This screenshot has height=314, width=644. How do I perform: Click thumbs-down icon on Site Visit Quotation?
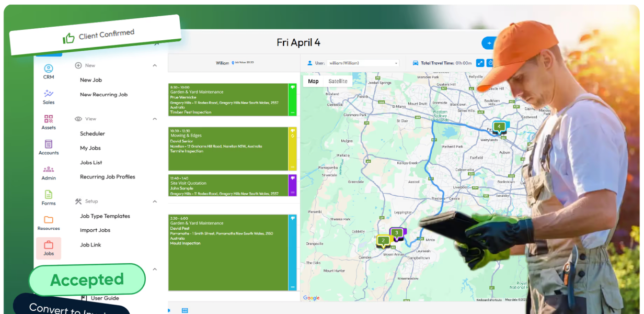coord(293,178)
